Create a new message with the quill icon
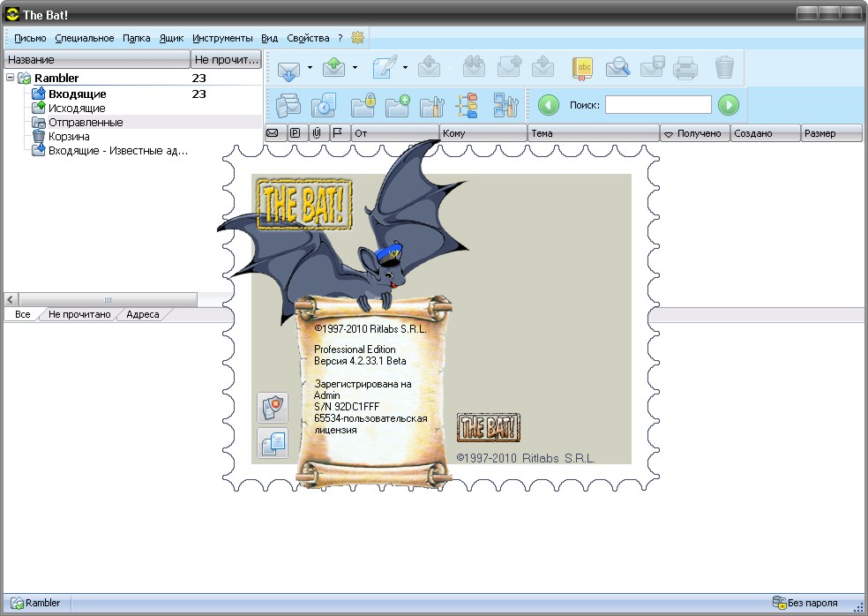 385,68
